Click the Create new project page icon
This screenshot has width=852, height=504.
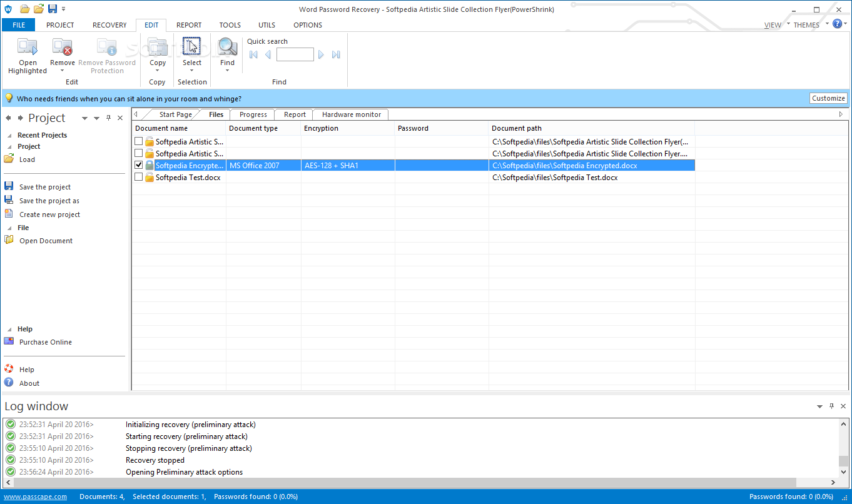pyautogui.click(x=9, y=214)
